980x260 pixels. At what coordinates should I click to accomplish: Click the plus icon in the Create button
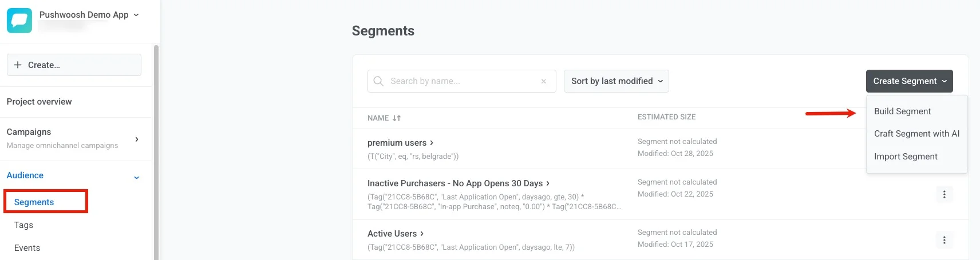[x=18, y=65]
